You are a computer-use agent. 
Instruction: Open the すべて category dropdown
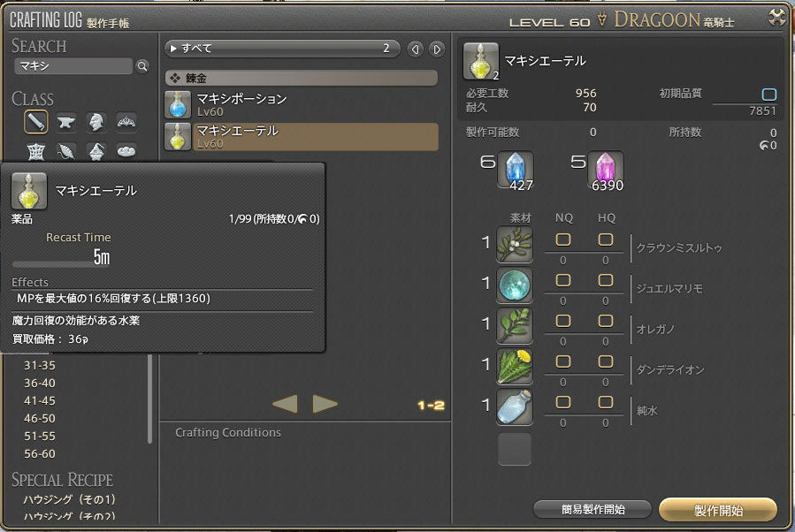pos(282,49)
